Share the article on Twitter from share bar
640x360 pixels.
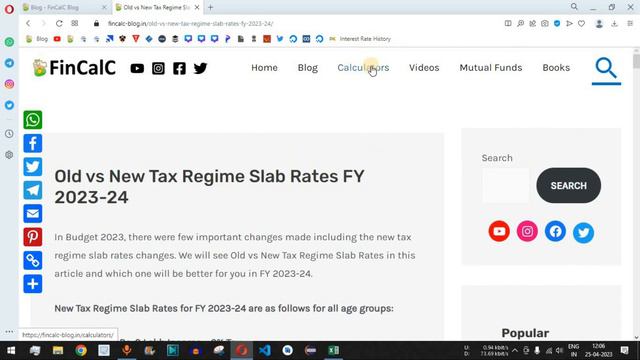point(33,167)
